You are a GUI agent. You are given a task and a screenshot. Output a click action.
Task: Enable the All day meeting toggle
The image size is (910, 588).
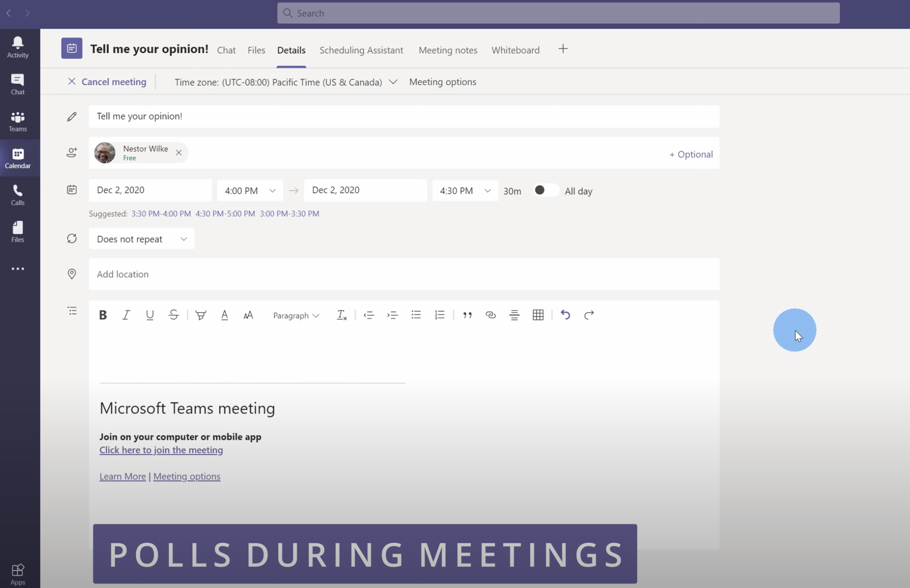point(545,190)
